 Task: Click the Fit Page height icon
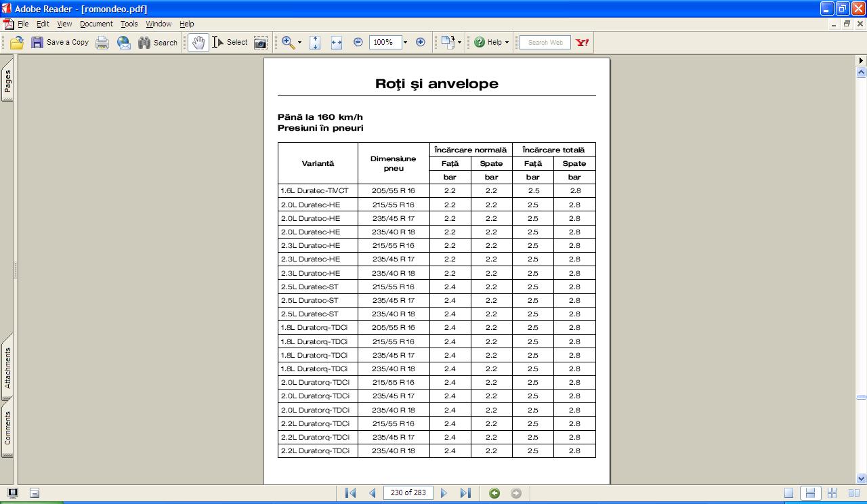pyautogui.click(x=315, y=43)
